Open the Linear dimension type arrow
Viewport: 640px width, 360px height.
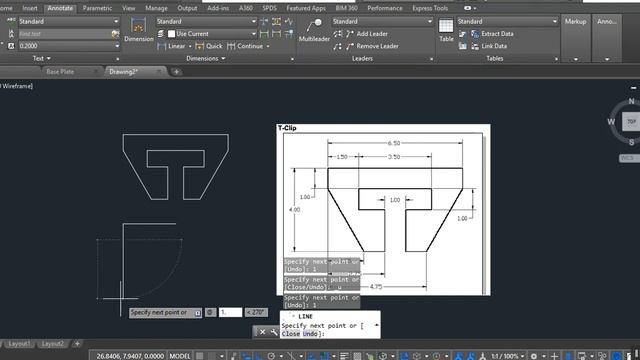(190, 46)
